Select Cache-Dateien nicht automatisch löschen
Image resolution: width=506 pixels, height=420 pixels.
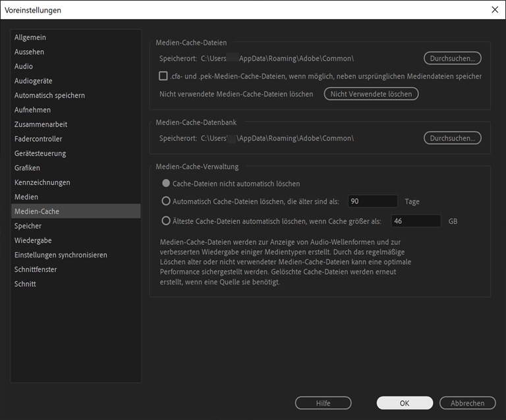[x=166, y=184]
